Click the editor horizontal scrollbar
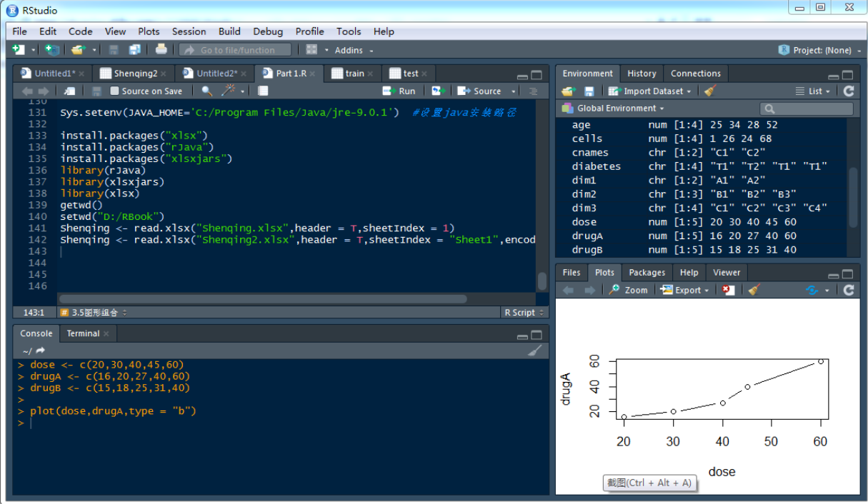Image resolution: width=868 pixels, height=504 pixels. click(x=262, y=299)
